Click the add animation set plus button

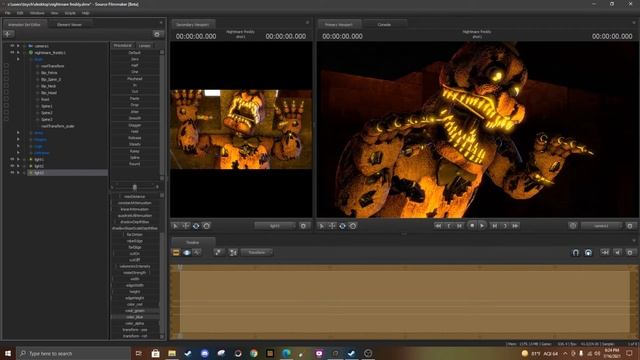8,34
